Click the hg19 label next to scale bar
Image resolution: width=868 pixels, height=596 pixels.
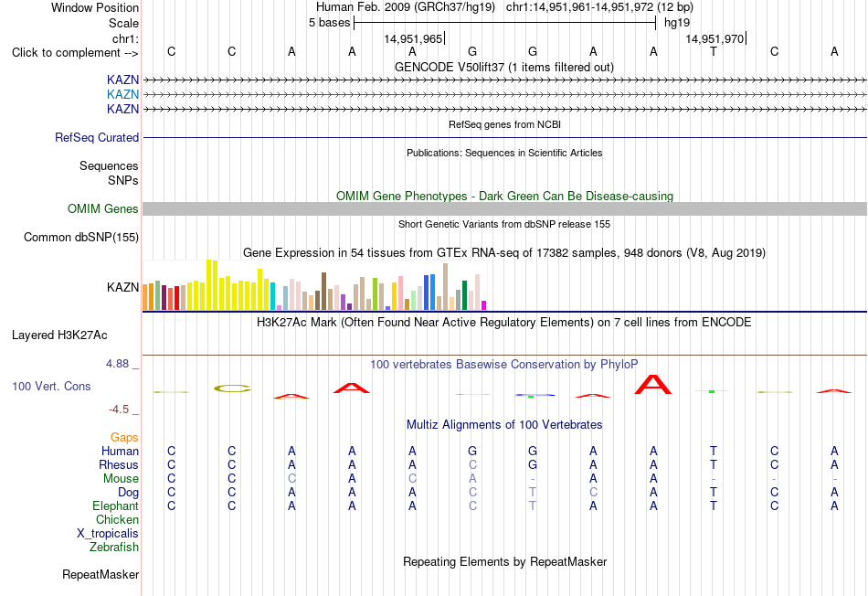677,23
